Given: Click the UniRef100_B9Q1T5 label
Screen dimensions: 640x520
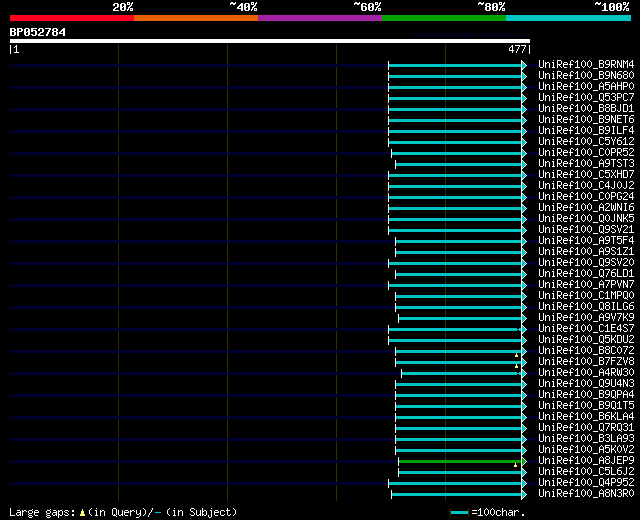Looking at the screenshot, I should point(586,406).
